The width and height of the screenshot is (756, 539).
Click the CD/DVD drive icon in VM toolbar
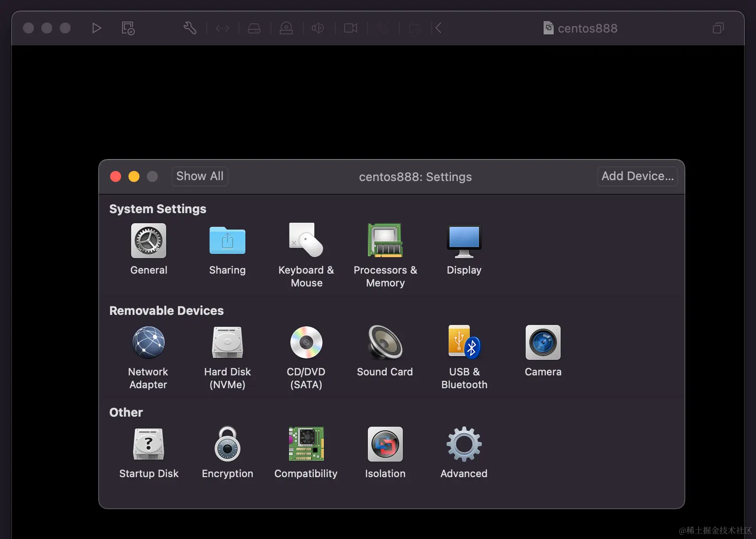(x=286, y=28)
